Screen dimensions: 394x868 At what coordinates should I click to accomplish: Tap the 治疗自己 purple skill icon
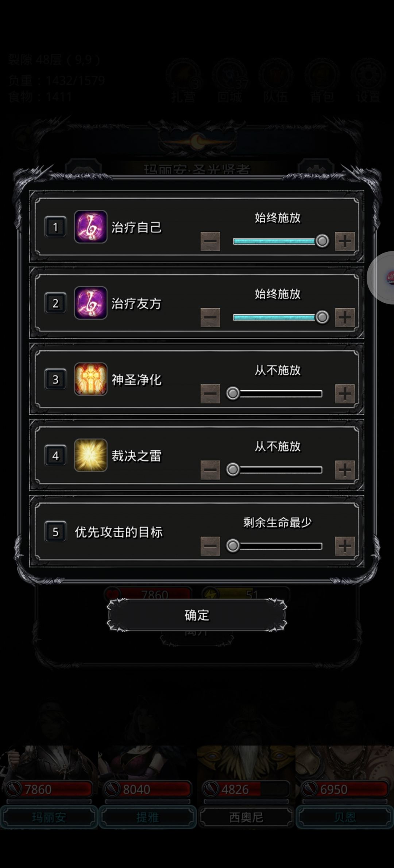[x=90, y=227]
